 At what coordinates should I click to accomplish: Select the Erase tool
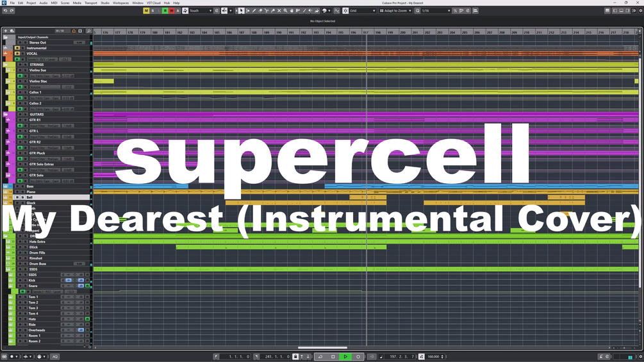260,11
